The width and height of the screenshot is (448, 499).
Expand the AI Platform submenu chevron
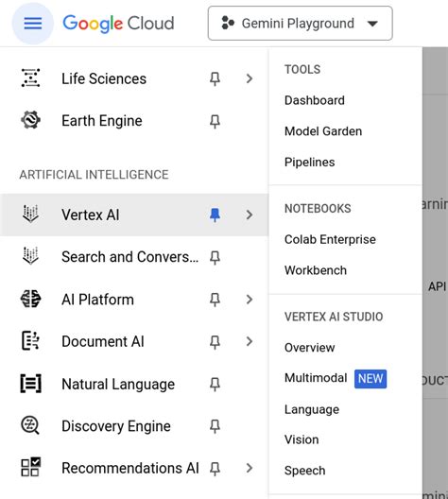[x=250, y=300]
